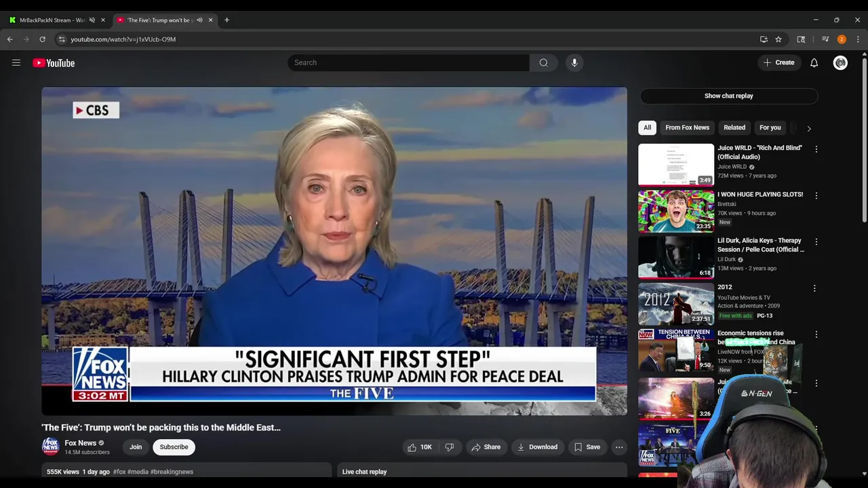The image size is (868, 488).
Task: Mute audio icon on 'The Five' tab
Action: (199, 20)
